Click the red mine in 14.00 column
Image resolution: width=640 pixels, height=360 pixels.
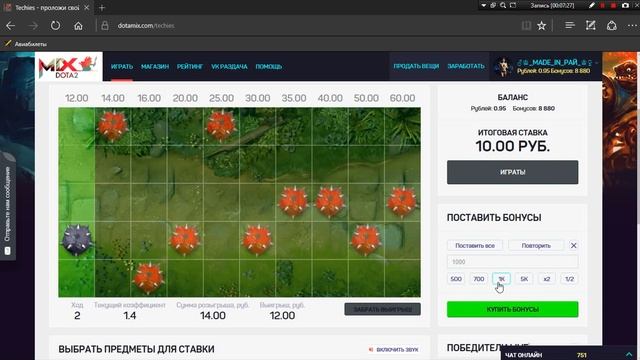tap(112, 125)
